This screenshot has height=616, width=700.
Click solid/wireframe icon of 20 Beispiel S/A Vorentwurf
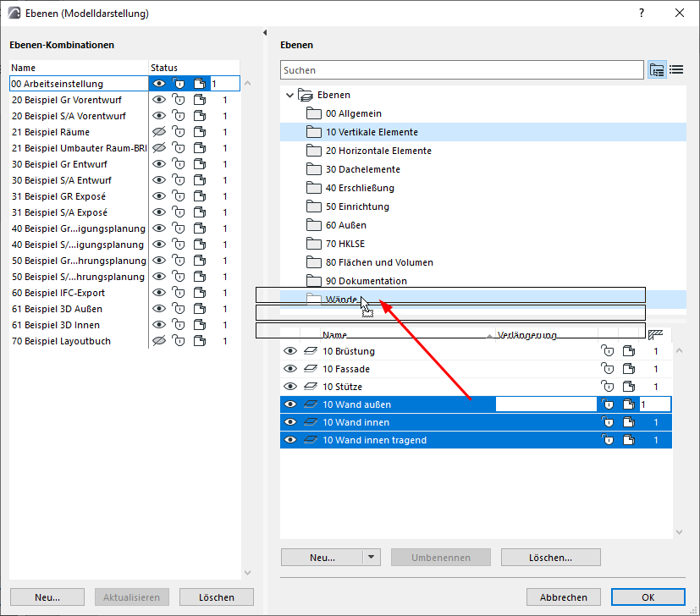coord(200,116)
